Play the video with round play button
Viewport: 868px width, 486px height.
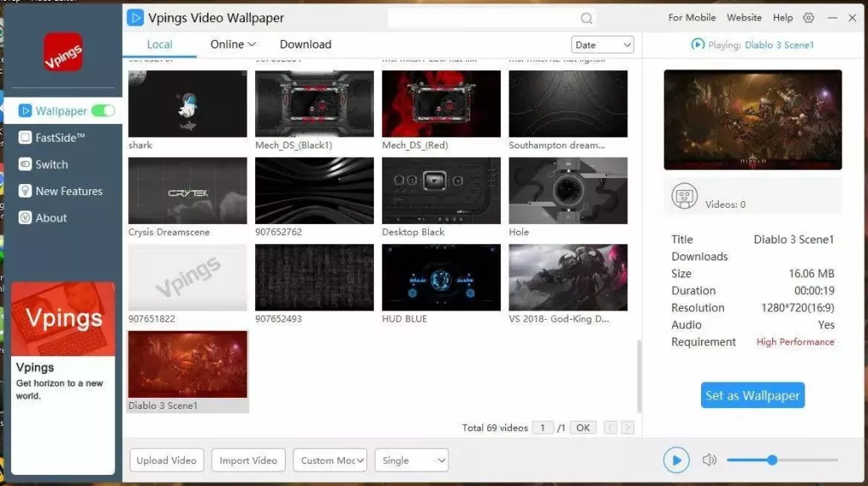click(x=676, y=460)
